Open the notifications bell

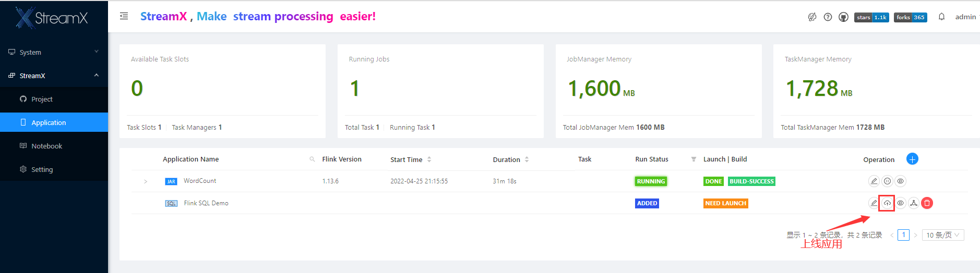point(941,17)
